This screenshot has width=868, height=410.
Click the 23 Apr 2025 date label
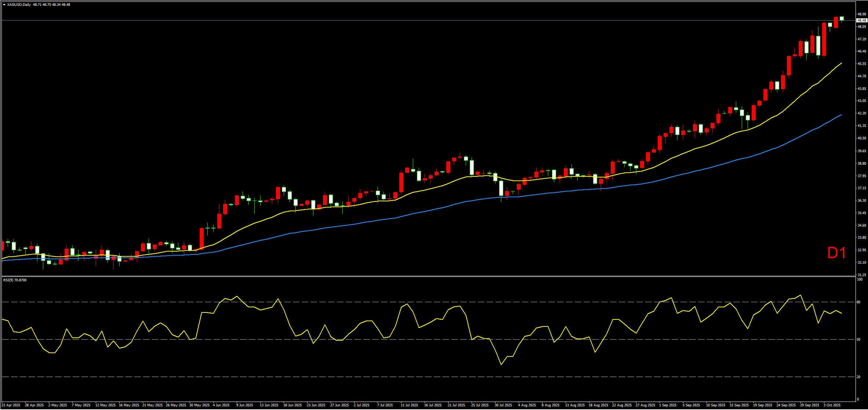[11, 405]
